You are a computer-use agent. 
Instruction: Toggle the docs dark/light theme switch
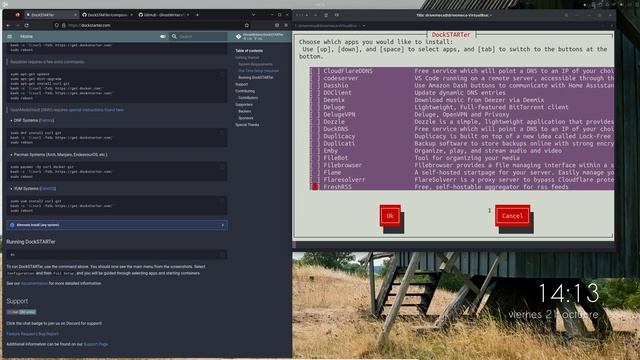pos(163,36)
